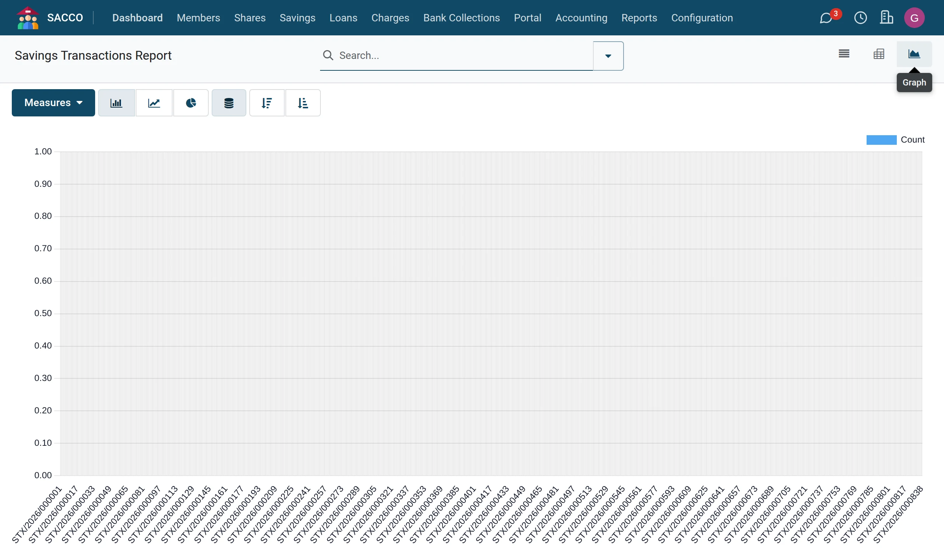
Task: Open the Accounting menu
Action: tap(581, 18)
